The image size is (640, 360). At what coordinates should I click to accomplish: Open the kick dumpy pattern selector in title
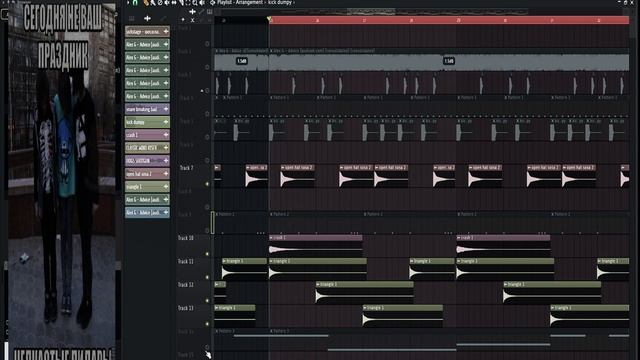tap(280, 2)
